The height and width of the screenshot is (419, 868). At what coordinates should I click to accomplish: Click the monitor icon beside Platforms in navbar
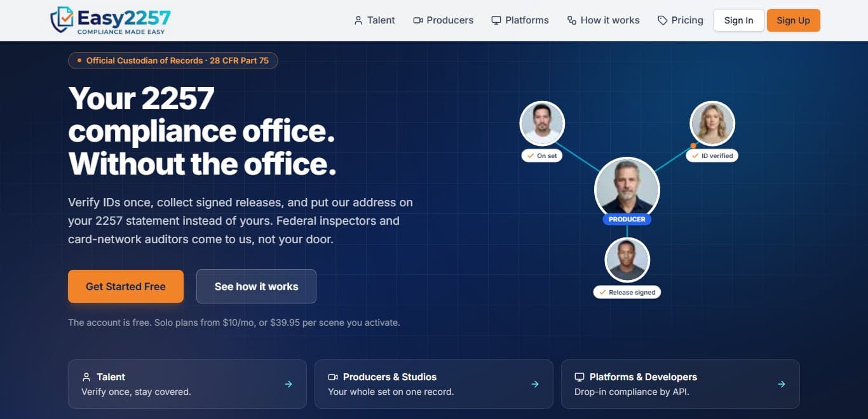(x=496, y=20)
